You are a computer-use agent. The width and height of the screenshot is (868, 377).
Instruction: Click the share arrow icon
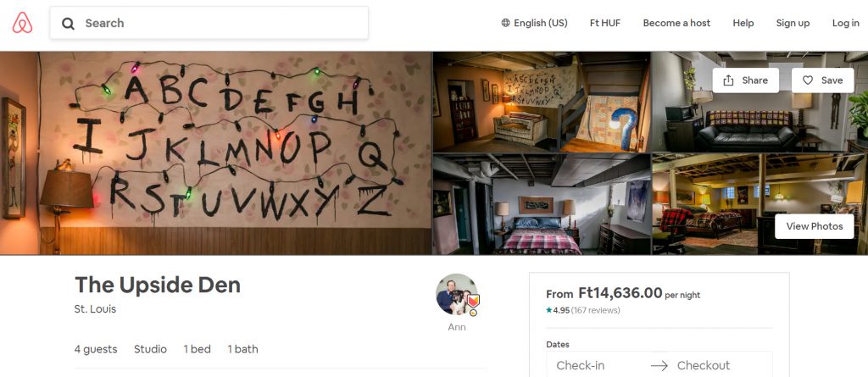[x=728, y=80]
